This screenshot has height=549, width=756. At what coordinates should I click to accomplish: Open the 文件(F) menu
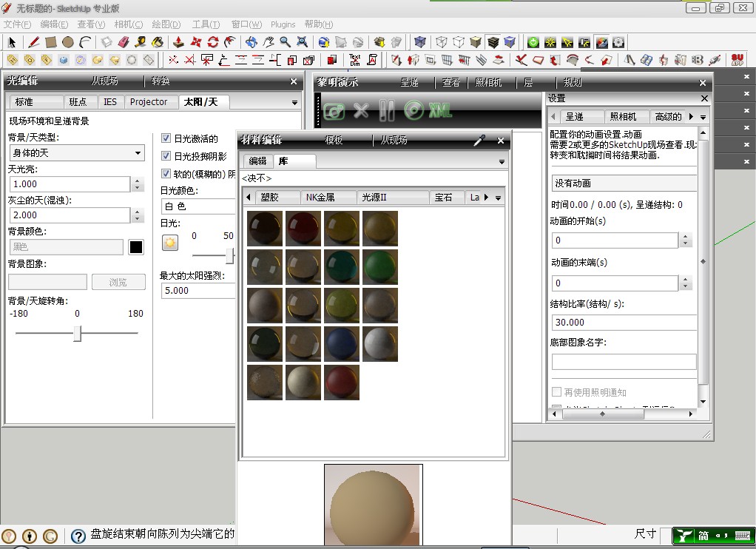tap(17, 24)
